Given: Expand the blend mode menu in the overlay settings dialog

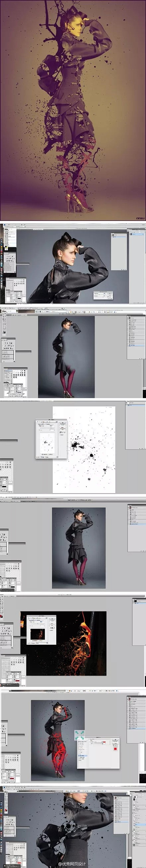Looking at the screenshot, I should (97, 741).
